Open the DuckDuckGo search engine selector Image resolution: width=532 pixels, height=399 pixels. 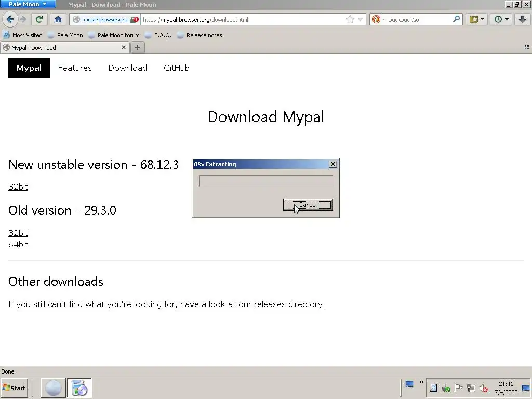click(378, 19)
